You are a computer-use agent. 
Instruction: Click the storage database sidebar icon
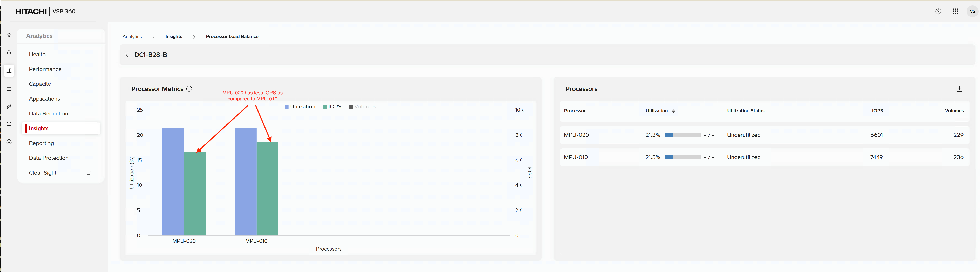click(x=9, y=53)
